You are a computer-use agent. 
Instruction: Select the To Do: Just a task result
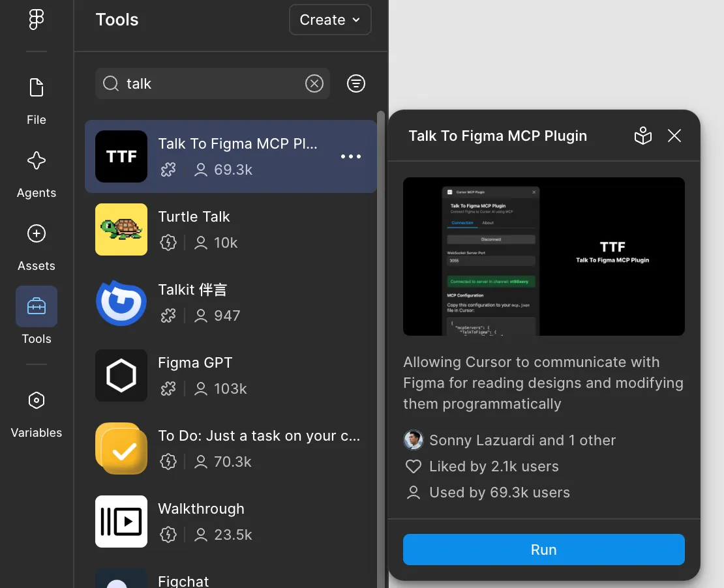(x=231, y=448)
